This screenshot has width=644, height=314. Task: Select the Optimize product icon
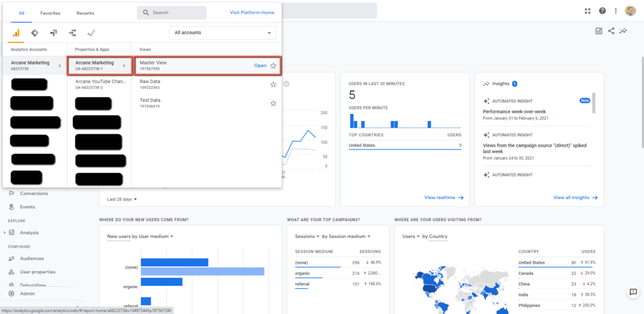53,33
